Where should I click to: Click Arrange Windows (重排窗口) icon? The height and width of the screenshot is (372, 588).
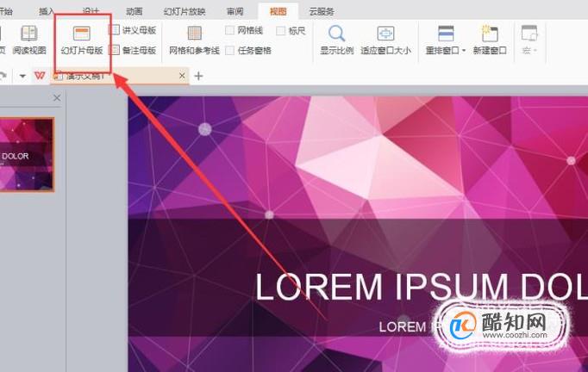pos(446,34)
